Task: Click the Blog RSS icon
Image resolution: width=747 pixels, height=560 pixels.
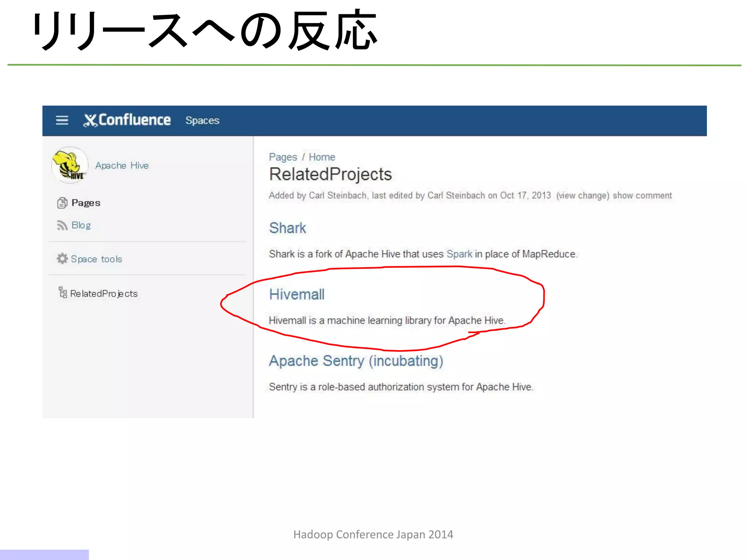Action: pyautogui.click(x=62, y=225)
